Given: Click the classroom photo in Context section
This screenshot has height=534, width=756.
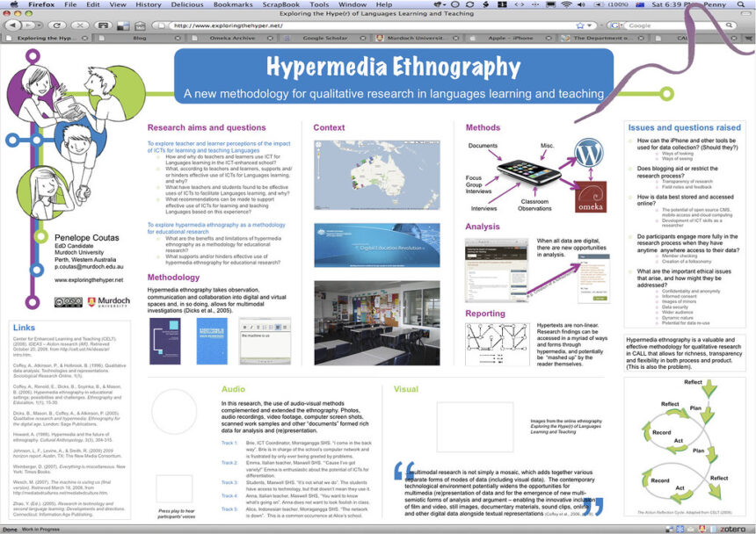Looking at the screenshot, I should [x=377, y=323].
